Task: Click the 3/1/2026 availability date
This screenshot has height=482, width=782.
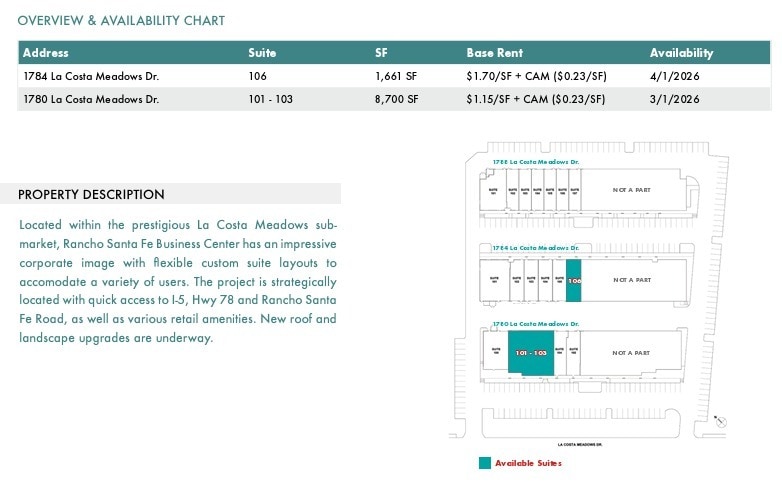Action: [675, 99]
